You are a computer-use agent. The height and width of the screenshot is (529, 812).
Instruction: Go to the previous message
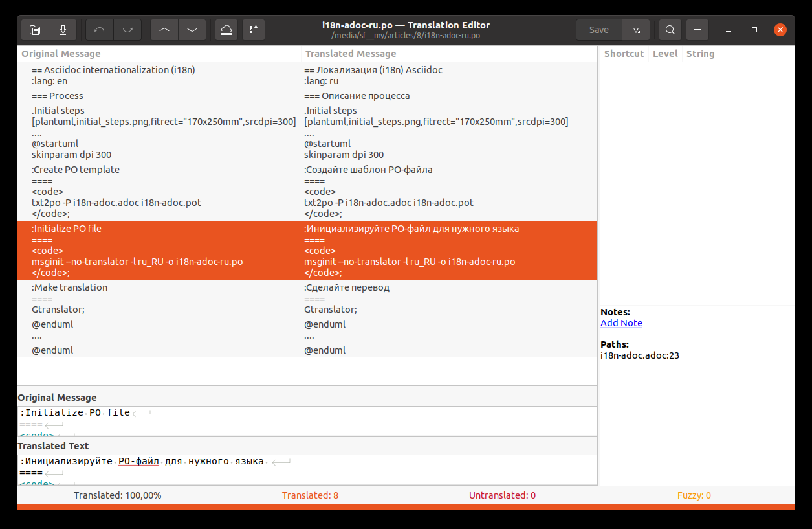[164, 30]
